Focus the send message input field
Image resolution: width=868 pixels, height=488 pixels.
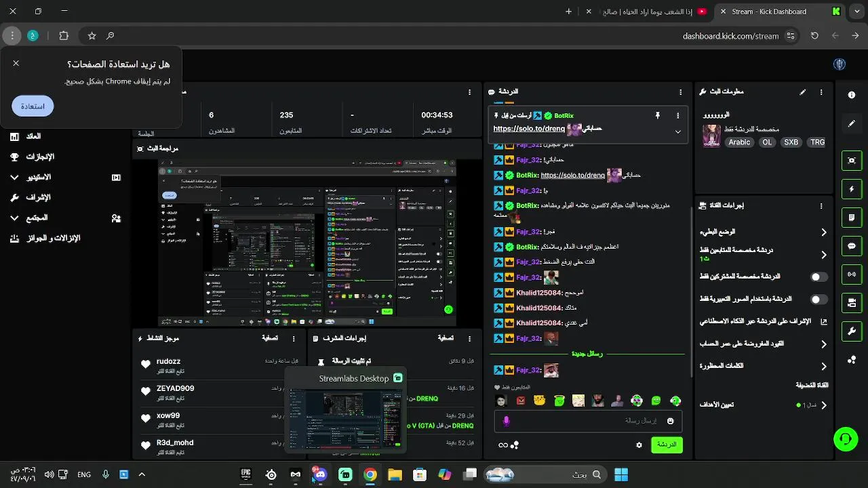click(588, 421)
